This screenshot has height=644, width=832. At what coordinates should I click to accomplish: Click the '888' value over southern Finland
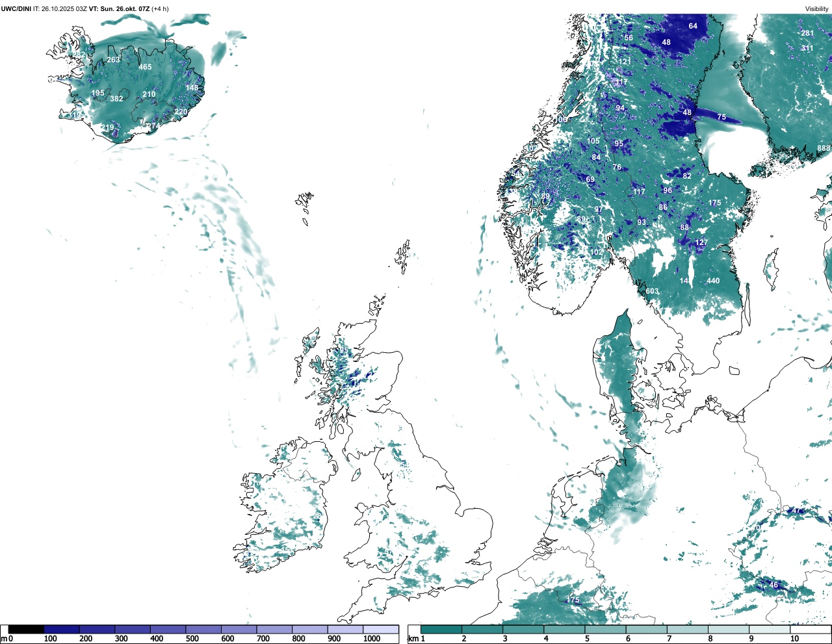click(824, 148)
